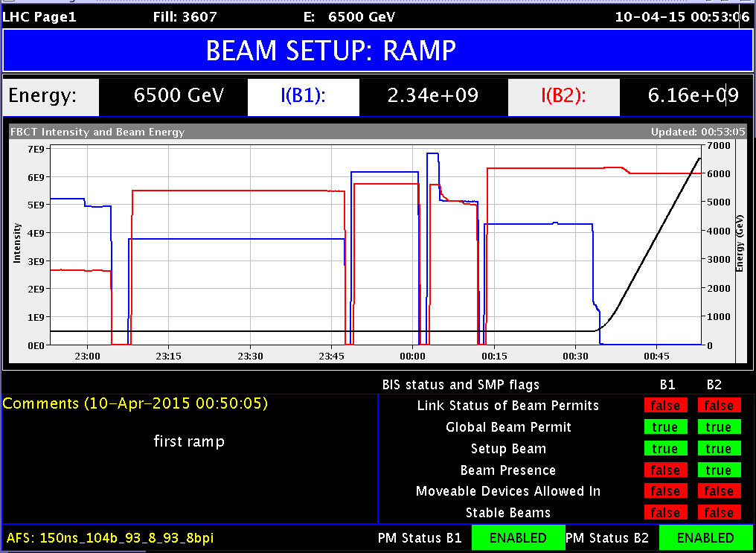The width and height of the screenshot is (756, 553).
Task: Select the BEAM SETUP: RAMP banner
Action: pyautogui.click(x=378, y=51)
